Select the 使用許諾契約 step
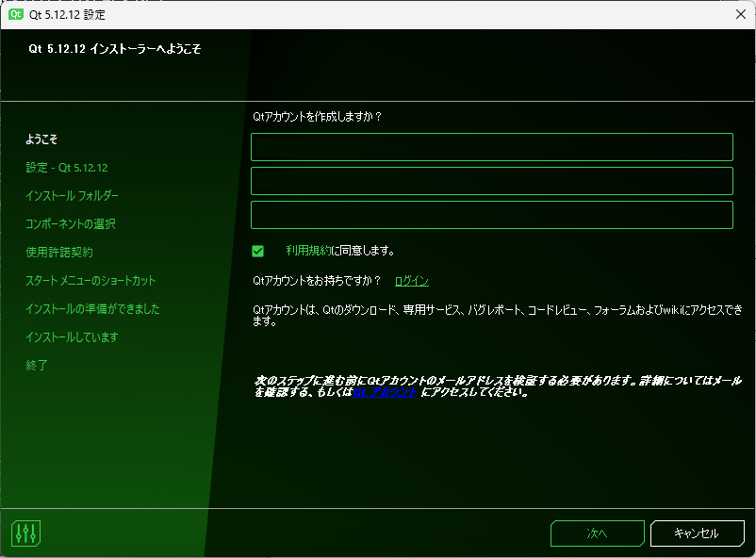 point(59,253)
